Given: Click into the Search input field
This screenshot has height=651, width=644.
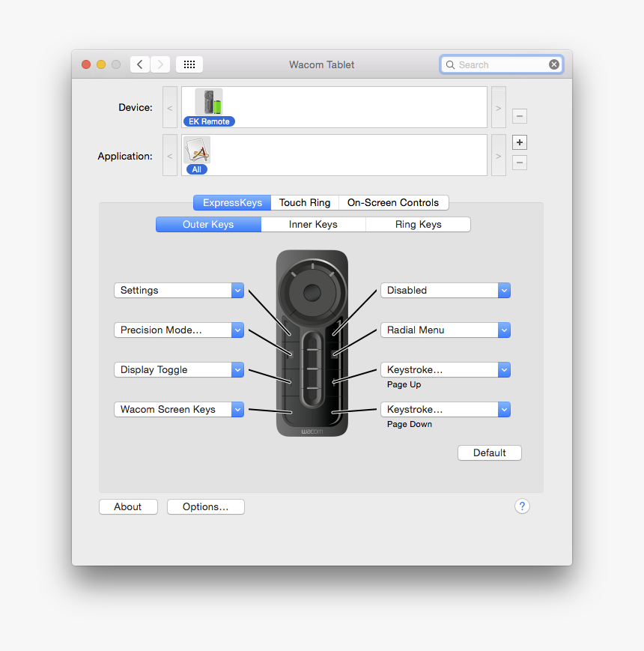Looking at the screenshot, I should click(x=501, y=64).
